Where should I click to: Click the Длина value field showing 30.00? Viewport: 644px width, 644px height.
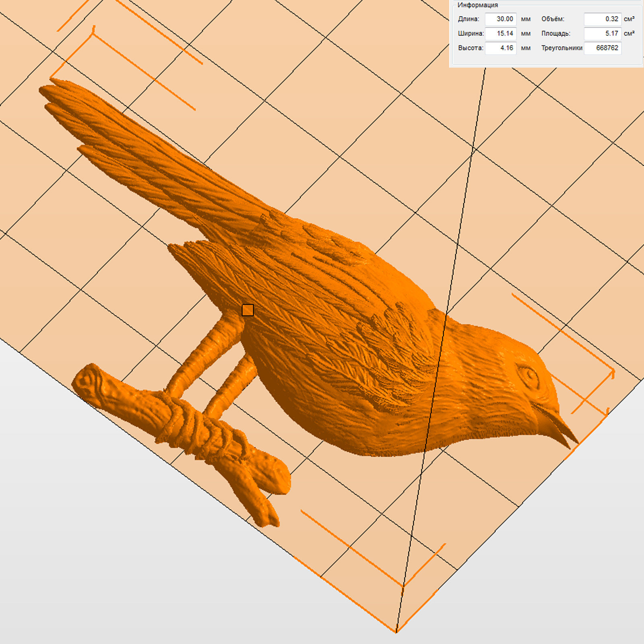[x=500, y=19]
